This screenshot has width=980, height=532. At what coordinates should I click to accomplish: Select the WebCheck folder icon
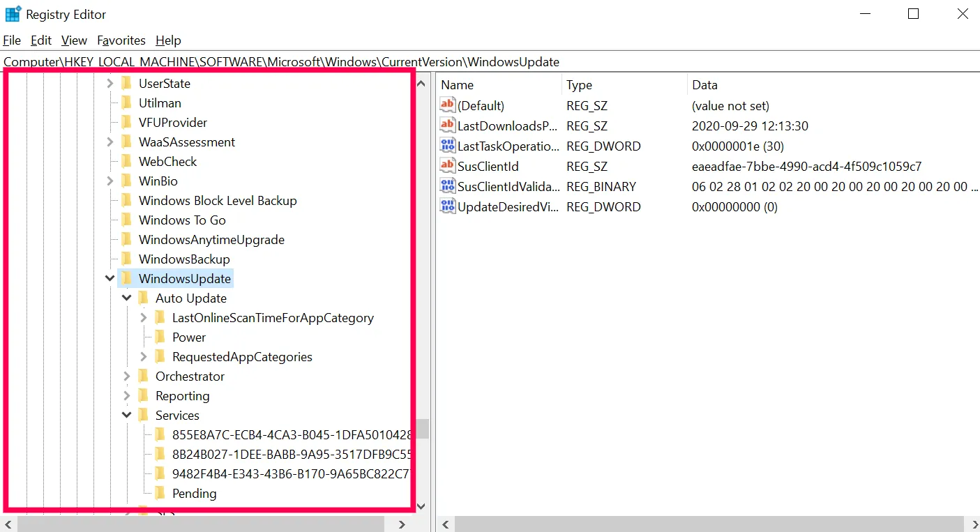(126, 162)
